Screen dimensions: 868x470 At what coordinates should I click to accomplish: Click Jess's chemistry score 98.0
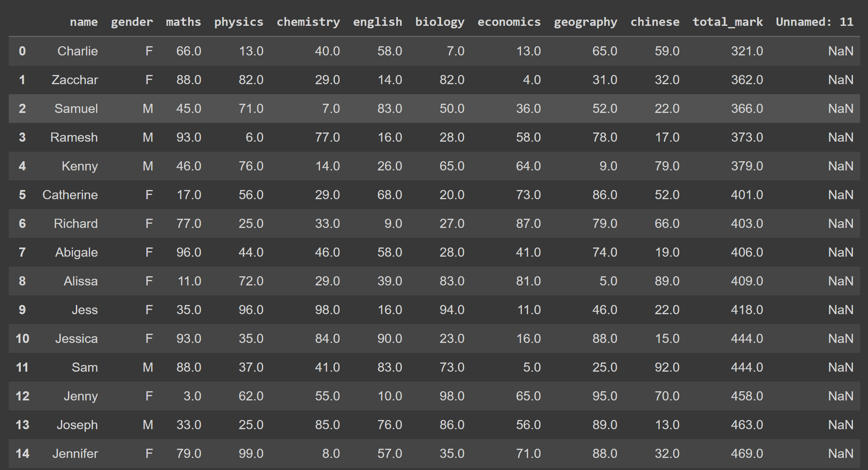[x=327, y=310]
